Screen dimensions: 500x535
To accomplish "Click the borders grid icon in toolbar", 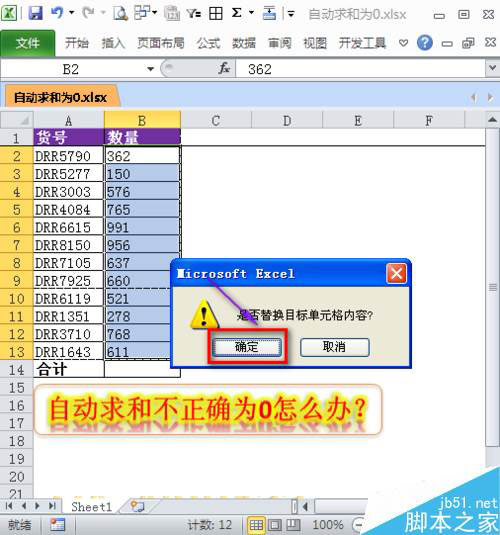I will pos(216,14).
